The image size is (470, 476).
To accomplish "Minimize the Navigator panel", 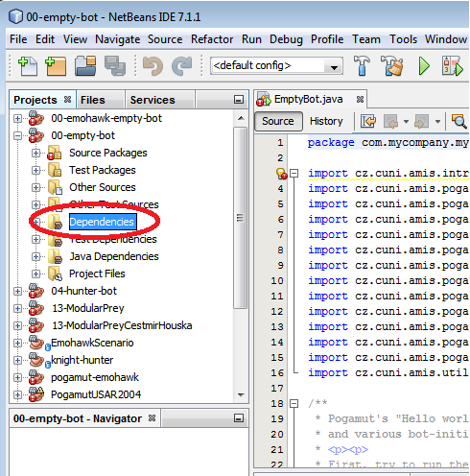I will [239, 418].
